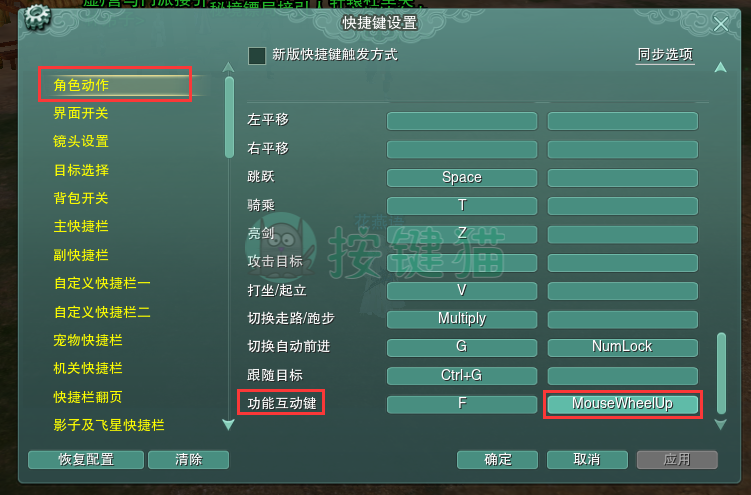This screenshot has height=495, width=751.
Task: Confirm with the 确定 button
Action: pyautogui.click(x=498, y=460)
